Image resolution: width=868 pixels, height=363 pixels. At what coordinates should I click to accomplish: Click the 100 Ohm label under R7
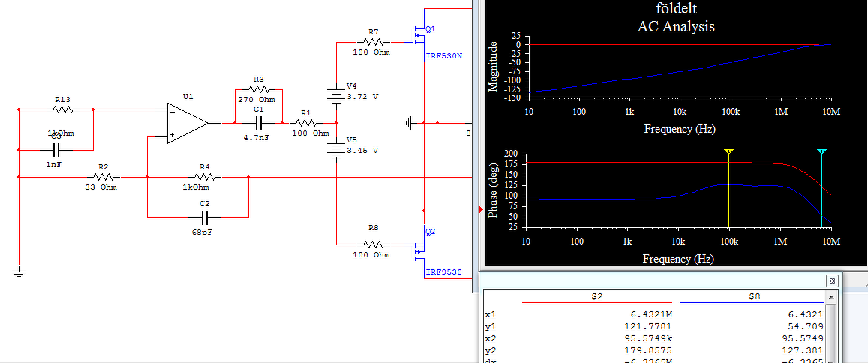click(371, 52)
